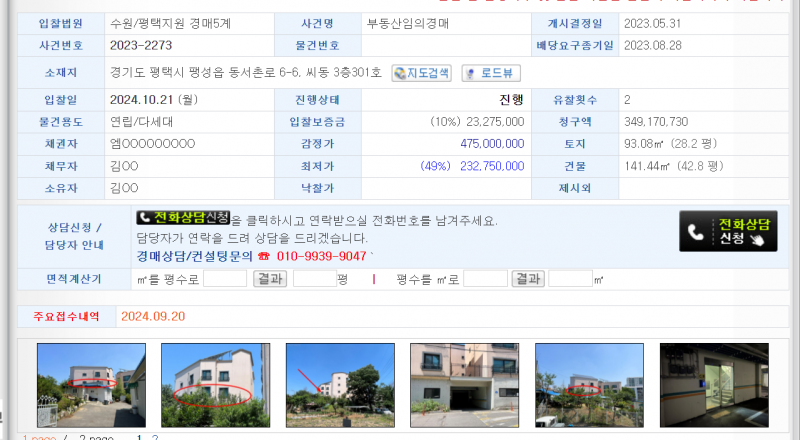
Task: Open the second photo of the white building
Action: [x=215, y=386]
